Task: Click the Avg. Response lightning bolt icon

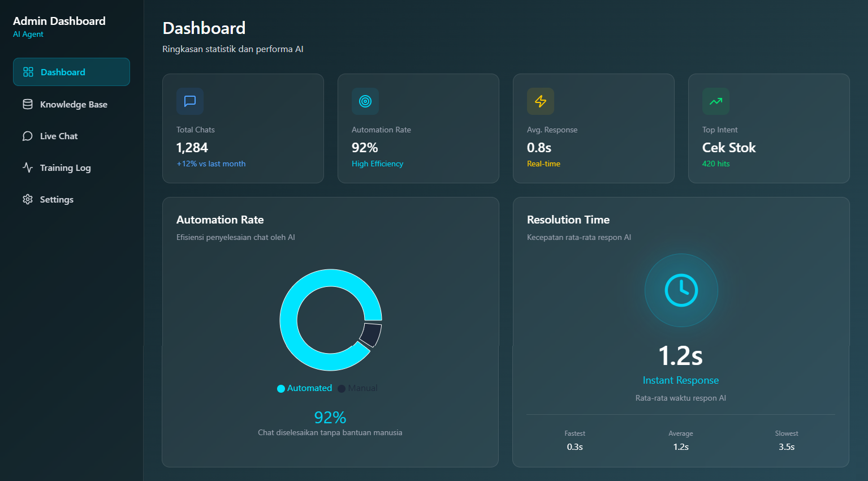Action: tap(540, 101)
